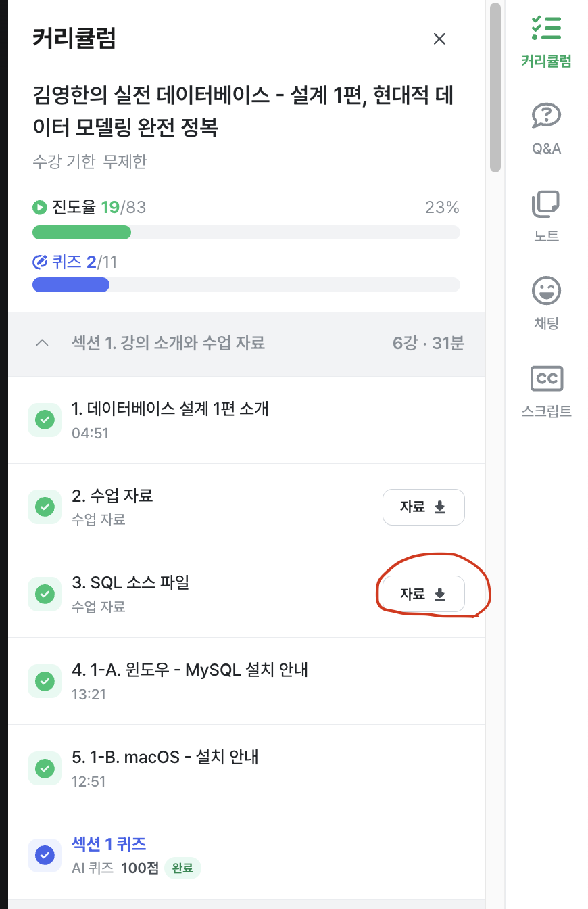
Task: Click the green 진도율 progress bar
Action: pos(246,233)
